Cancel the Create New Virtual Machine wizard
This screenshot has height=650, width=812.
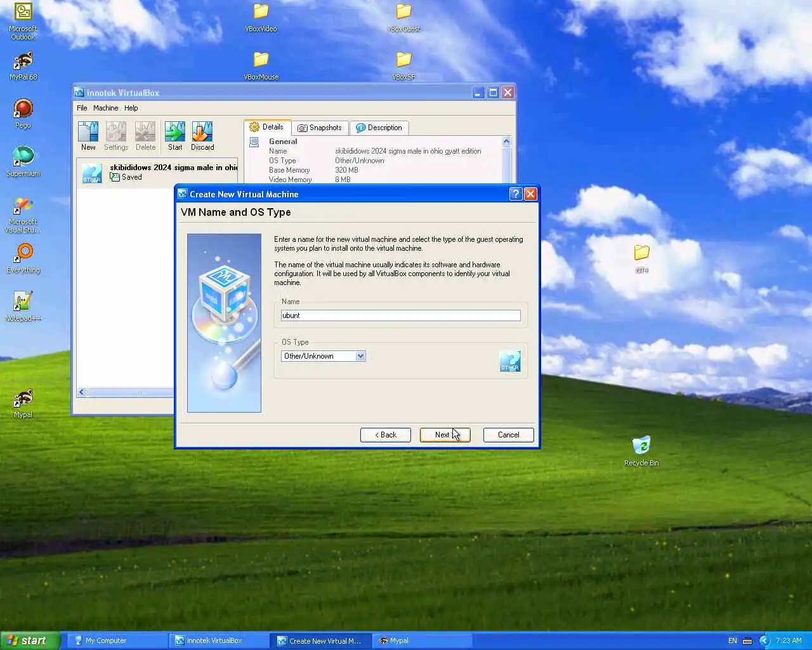tap(508, 435)
